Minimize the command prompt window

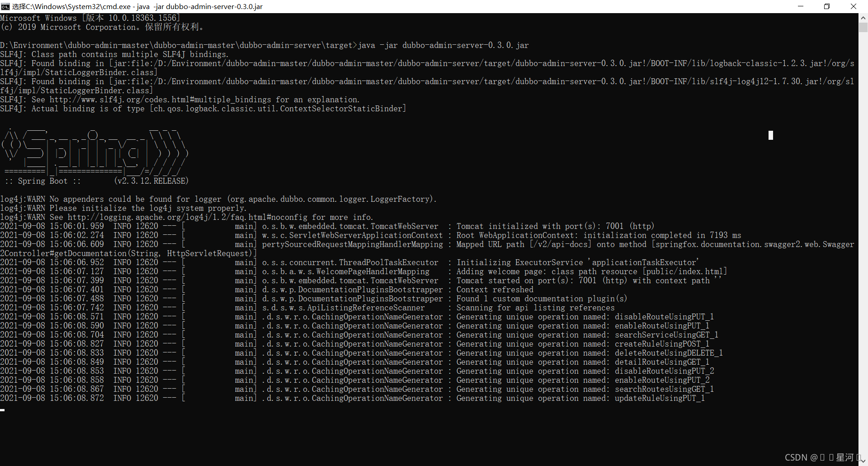[801, 6]
